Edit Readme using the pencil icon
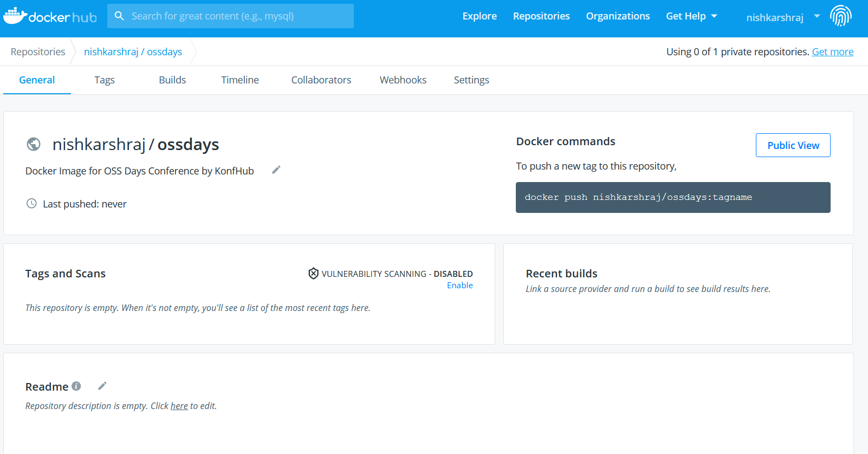 tap(102, 386)
